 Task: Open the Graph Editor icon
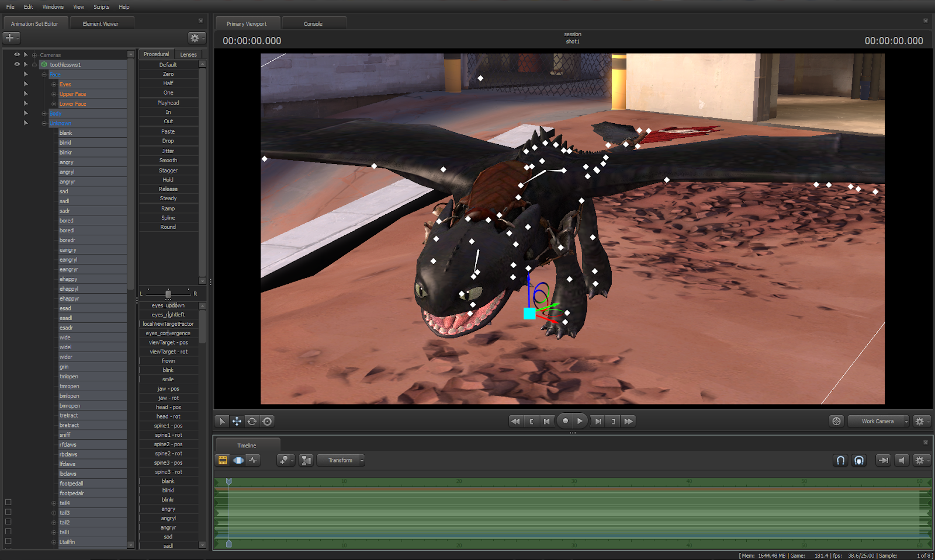coord(254,460)
